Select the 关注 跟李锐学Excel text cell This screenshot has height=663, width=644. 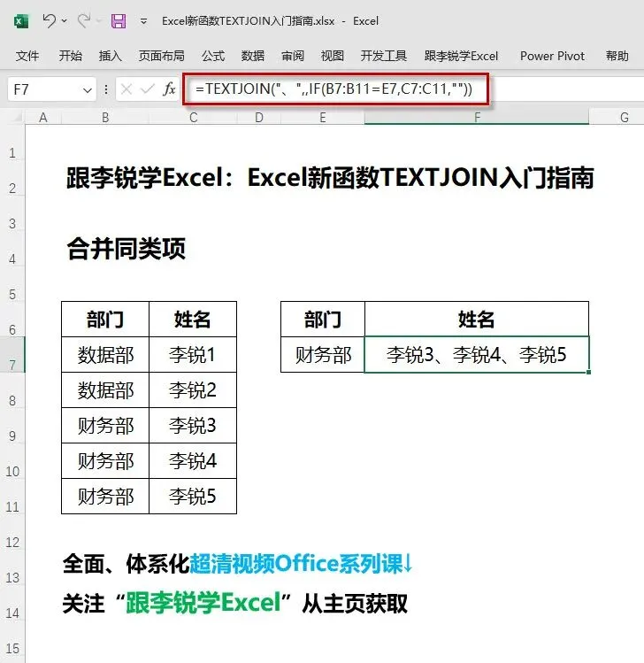(x=235, y=603)
